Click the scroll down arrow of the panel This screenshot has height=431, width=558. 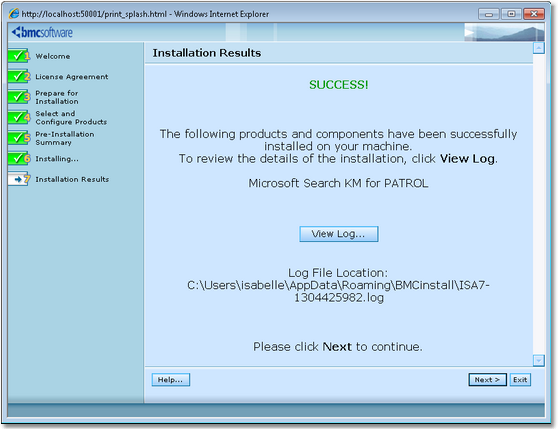click(x=538, y=360)
